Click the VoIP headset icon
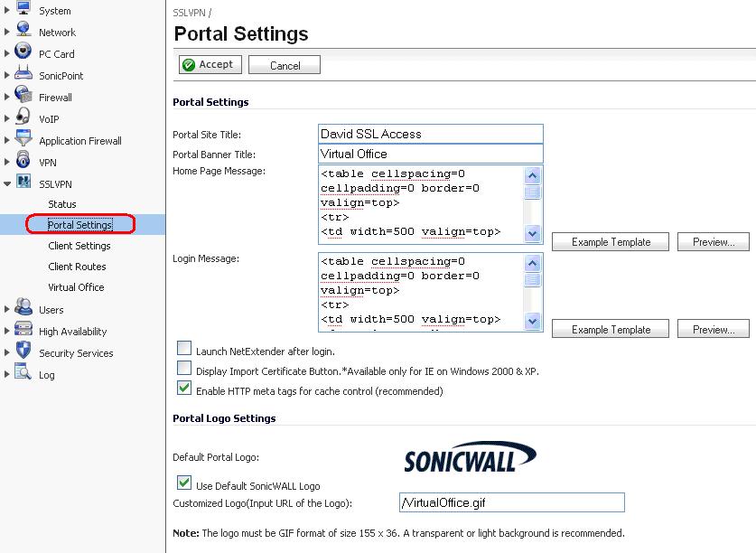This screenshot has height=553, width=756. pos(23,117)
